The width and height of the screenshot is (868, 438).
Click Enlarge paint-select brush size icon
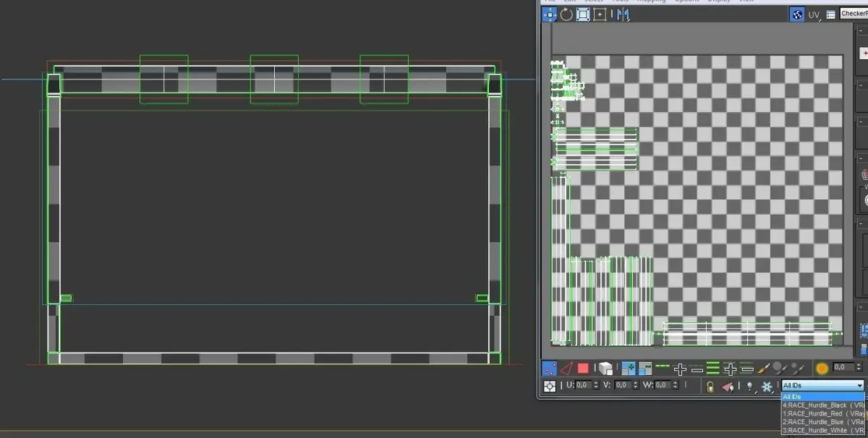tap(779, 369)
